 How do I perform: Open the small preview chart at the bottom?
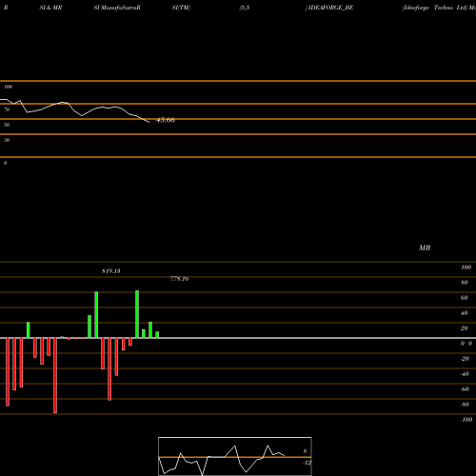235,456
